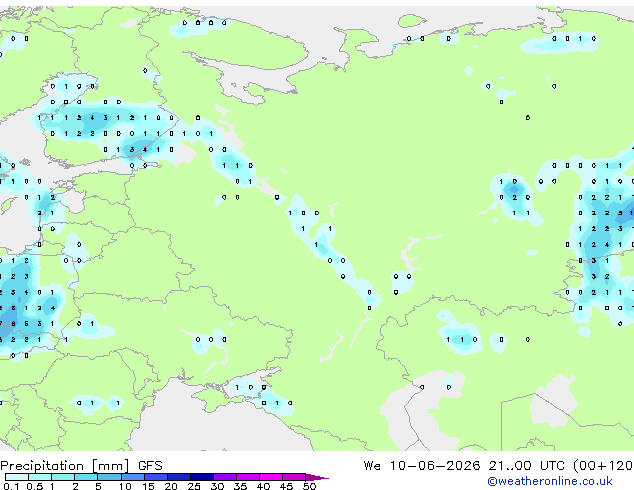The height and width of the screenshot is (490, 634).
Task: Select the 45–50 mm legend color box
Action: coord(294,477)
